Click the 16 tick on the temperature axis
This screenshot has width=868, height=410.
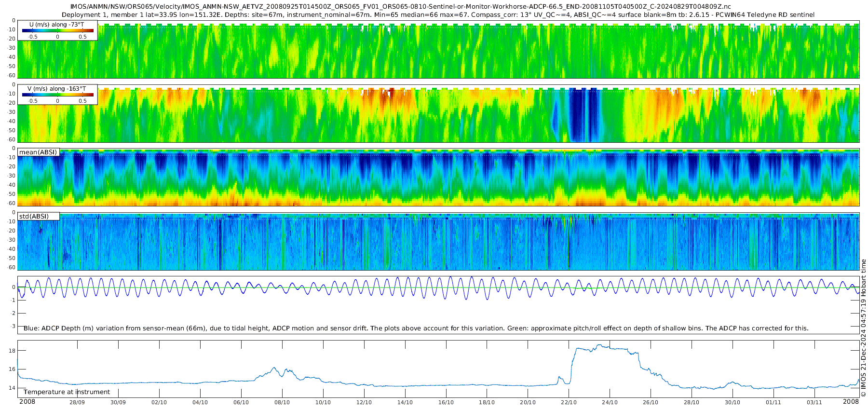point(13,369)
